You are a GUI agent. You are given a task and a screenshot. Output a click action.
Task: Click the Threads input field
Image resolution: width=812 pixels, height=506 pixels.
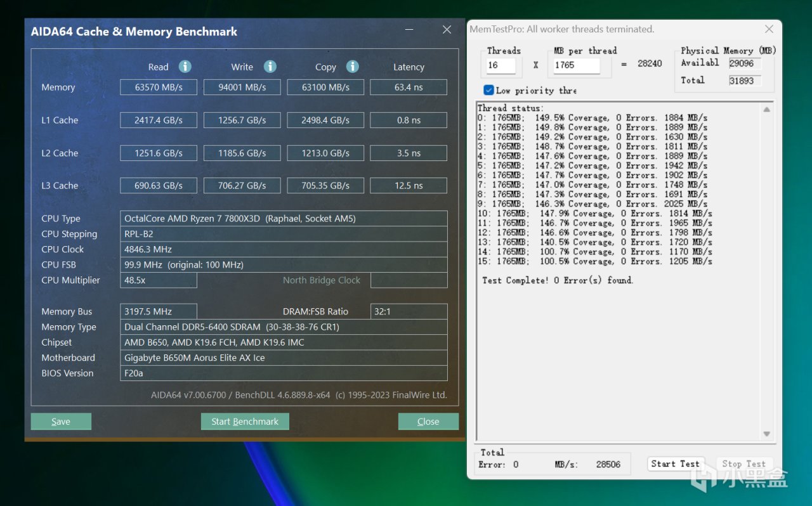(x=501, y=65)
